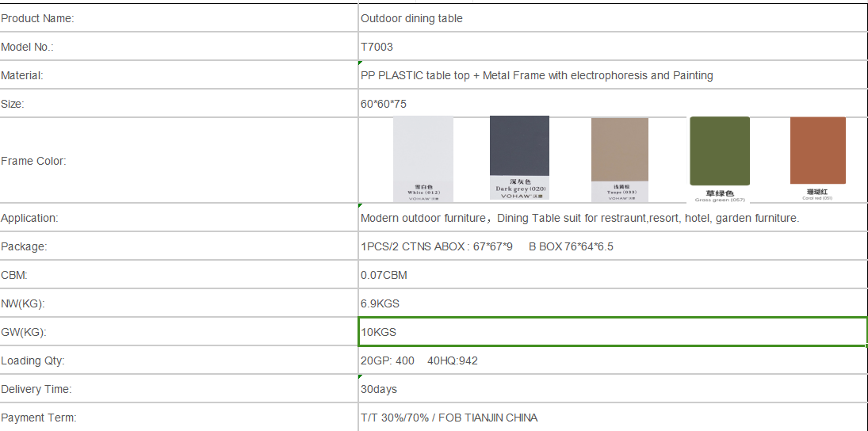The width and height of the screenshot is (868, 431).
Task: Select the T/T 30%/70% payment term cell
Action: click(x=612, y=418)
